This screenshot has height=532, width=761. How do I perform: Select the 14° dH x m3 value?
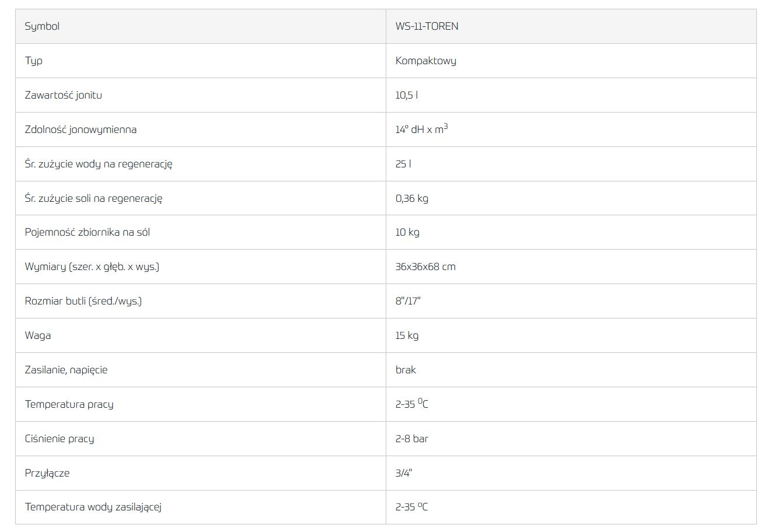point(421,129)
